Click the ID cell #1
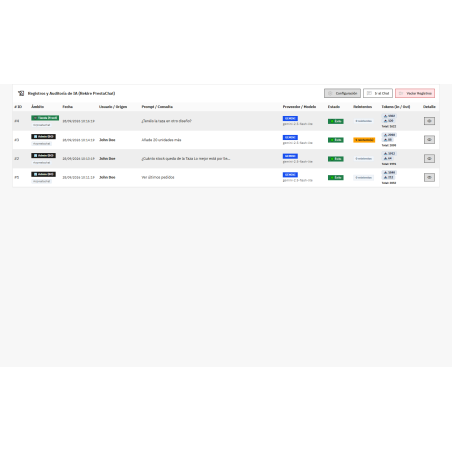452x452 pixels. coord(17,177)
